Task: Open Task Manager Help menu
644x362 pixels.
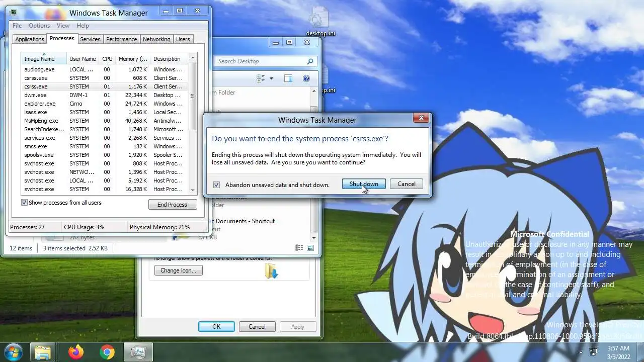Action: tap(83, 26)
